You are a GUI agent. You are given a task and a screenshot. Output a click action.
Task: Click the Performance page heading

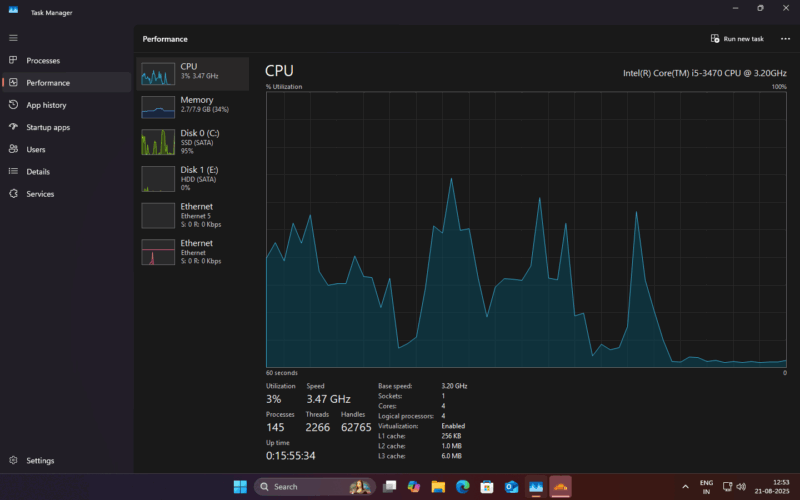pyautogui.click(x=165, y=39)
